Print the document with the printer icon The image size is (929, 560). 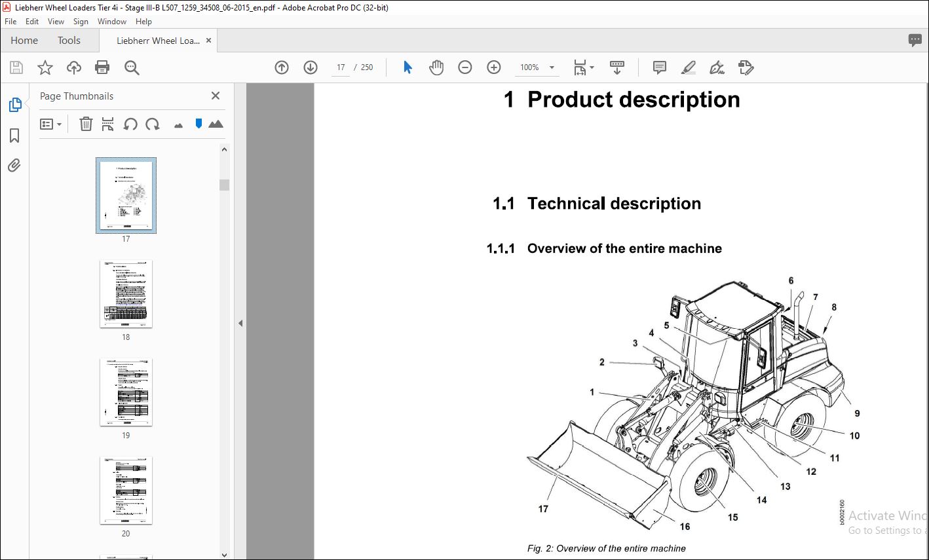(x=102, y=67)
